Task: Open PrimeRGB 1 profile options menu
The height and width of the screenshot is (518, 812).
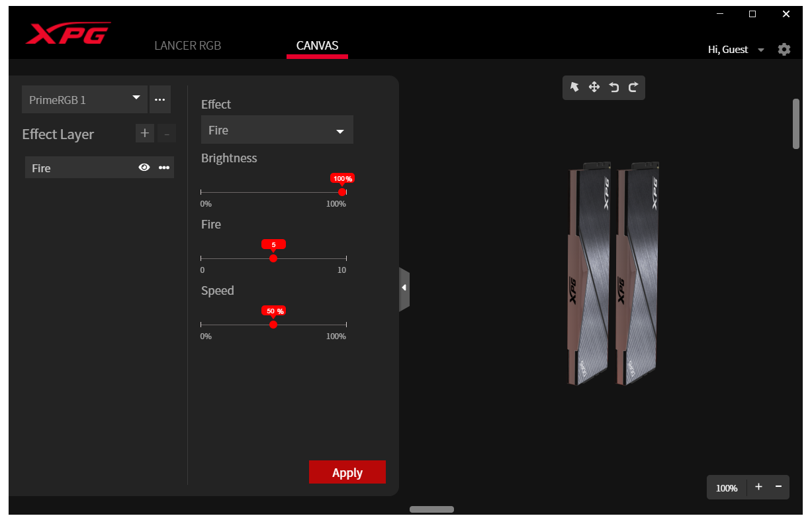Action: [x=159, y=99]
